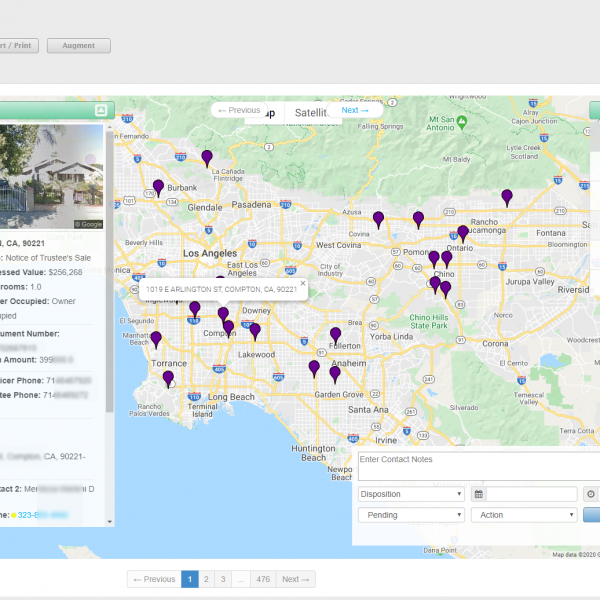600x600 pixels.
Task: Click the calendar icon beside the date field
Action: (479, 494)
